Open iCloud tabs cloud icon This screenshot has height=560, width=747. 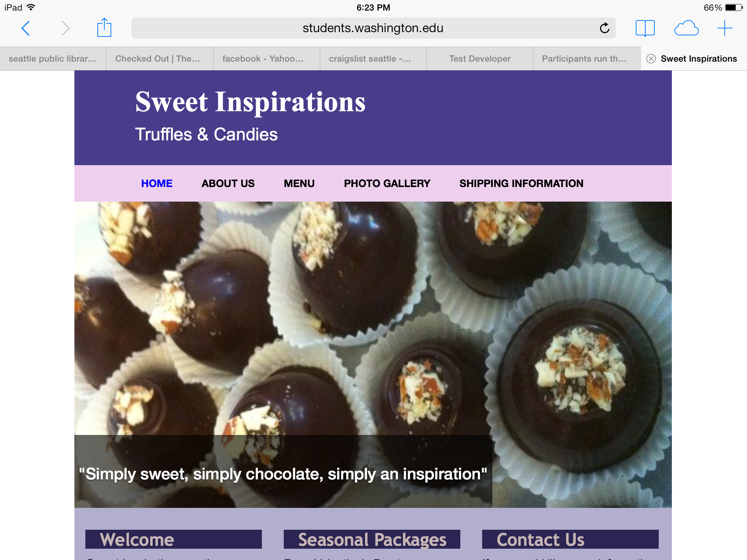[686, 28]
